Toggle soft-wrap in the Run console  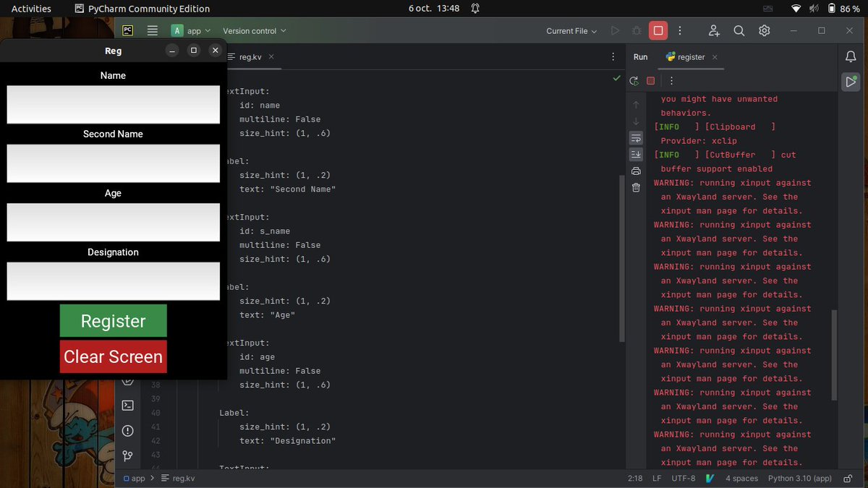[x=636, y=138]
